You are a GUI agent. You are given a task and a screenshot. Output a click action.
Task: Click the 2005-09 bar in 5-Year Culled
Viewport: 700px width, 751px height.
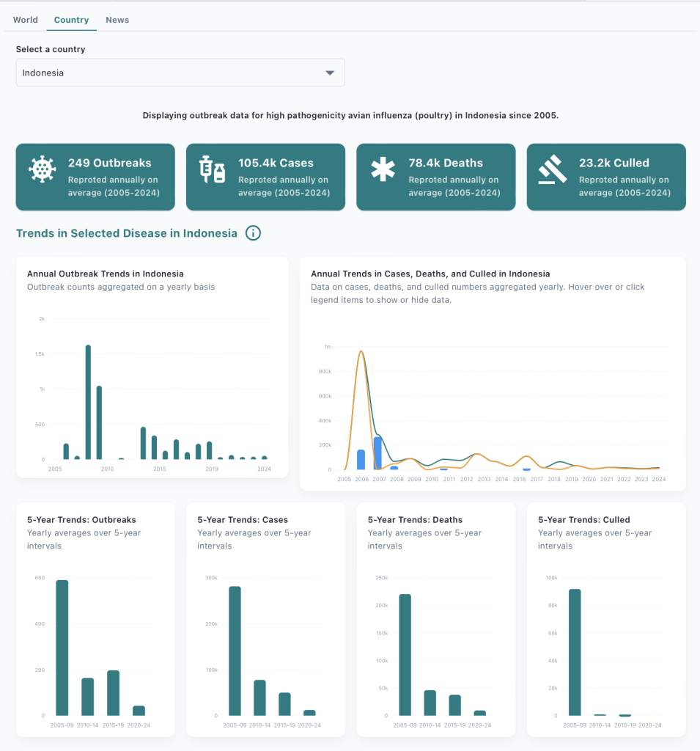pyautogui.click(x=575, y=652)
